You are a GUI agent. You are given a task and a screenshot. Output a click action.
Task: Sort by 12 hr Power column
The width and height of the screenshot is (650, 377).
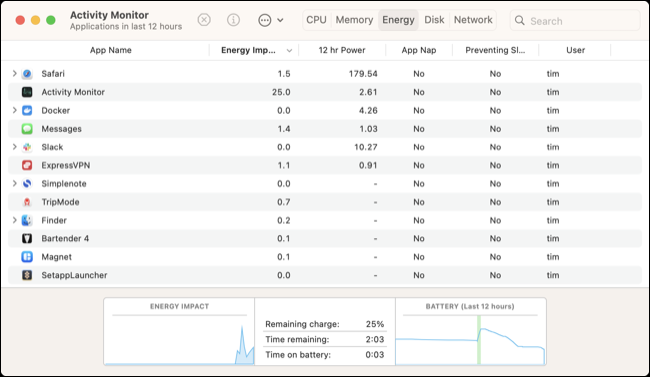(342, 50)
